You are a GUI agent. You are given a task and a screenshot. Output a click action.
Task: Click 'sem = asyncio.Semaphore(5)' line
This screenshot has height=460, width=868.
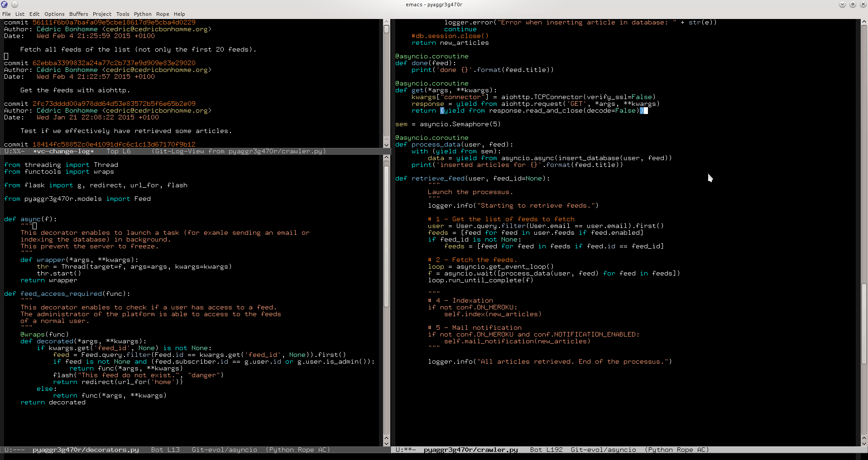click(x=448, y=124)
